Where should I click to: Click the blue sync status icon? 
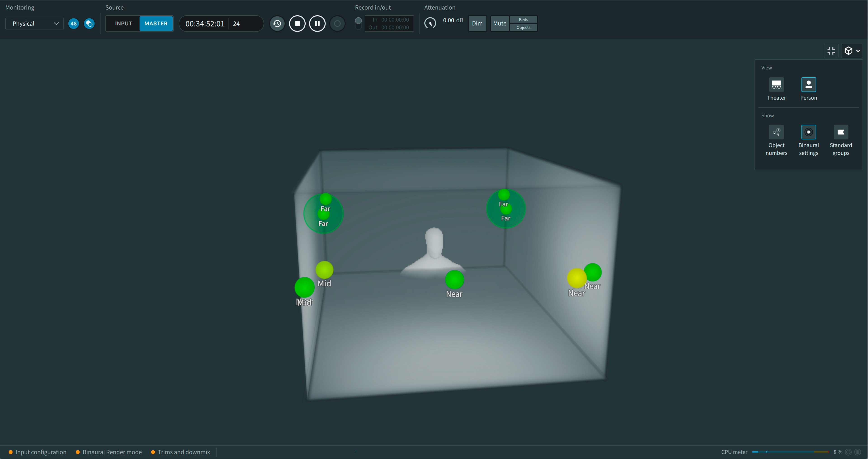(x=89, y=24)
